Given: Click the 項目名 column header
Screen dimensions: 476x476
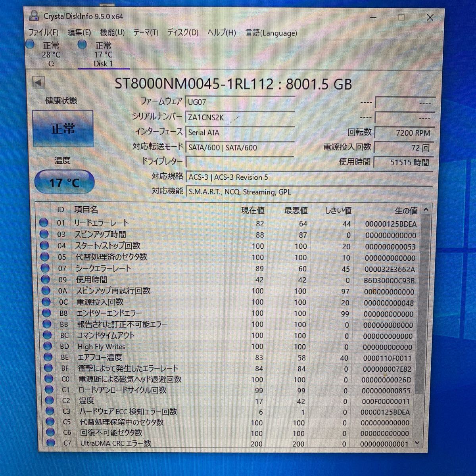Looking at the screenshot, I should click(x=86, y=210).
